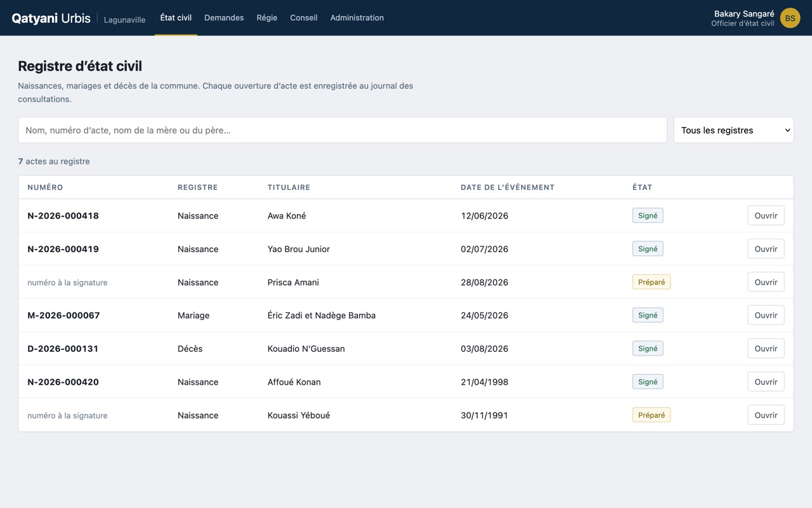This screenshot has width=812, height=508.
Task: Go to the Régie tab
Action: pos(267,18)
